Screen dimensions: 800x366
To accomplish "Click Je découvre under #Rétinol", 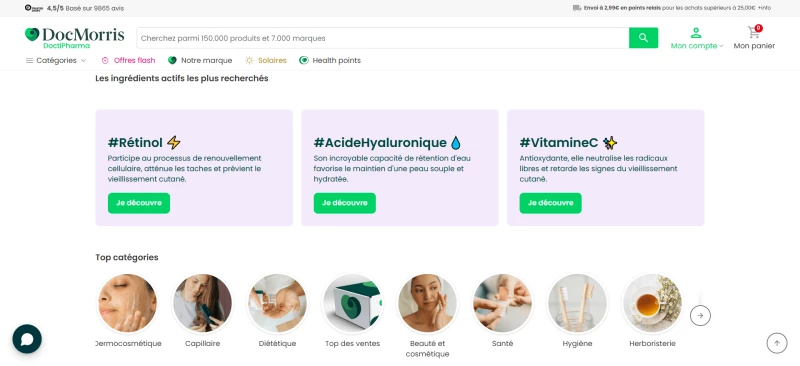I will pyautogui.click(x=139, y=203).
